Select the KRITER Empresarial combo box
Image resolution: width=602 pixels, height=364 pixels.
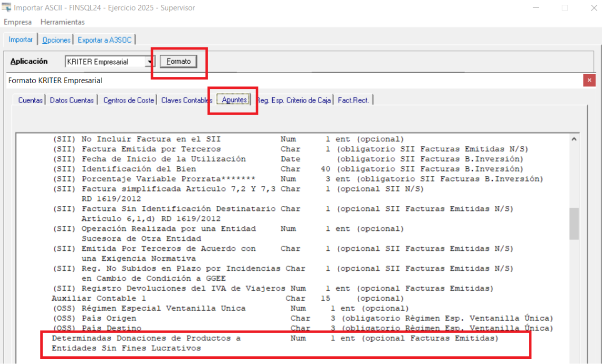105,62
